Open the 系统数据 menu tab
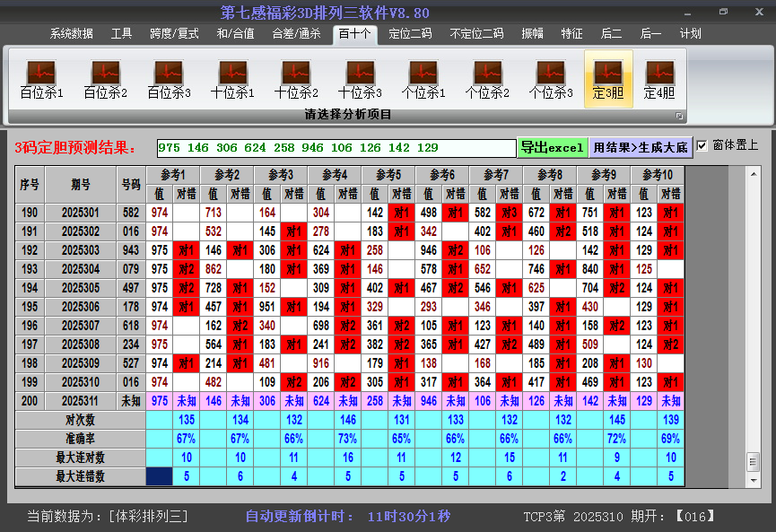The height and width of the screenshot is (532, 776). pos(71,34)
